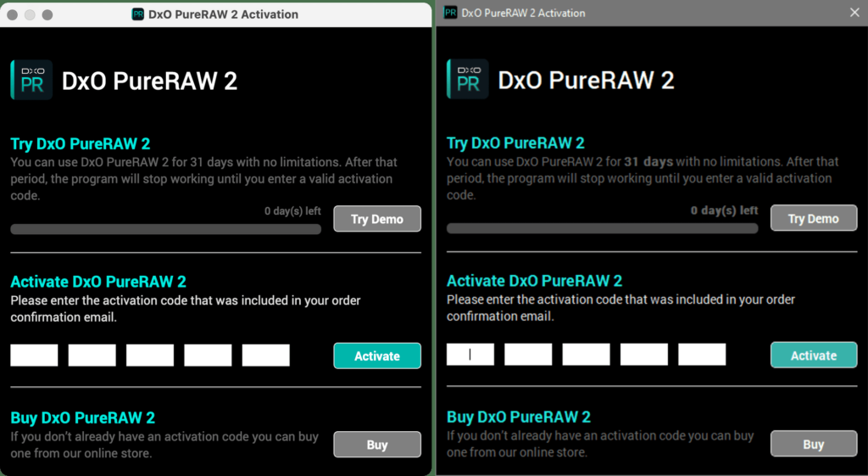Click 'DxO PureRAW 2 Activation' title, left window
This screenshot has width=868, height=476.
tap(223, 14)
